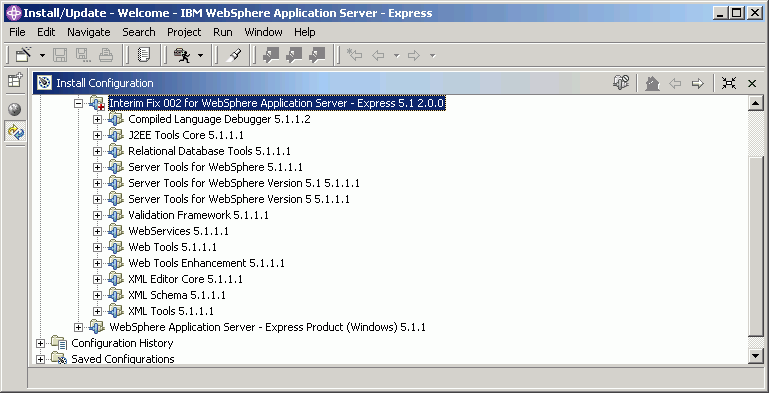769x393 pixels.
Task: Click the notepad page toolbar icon
Action: [144, 55]
